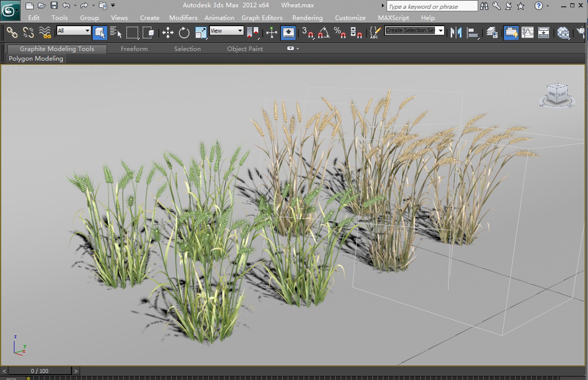Open Subscription Center key icon

496,6
